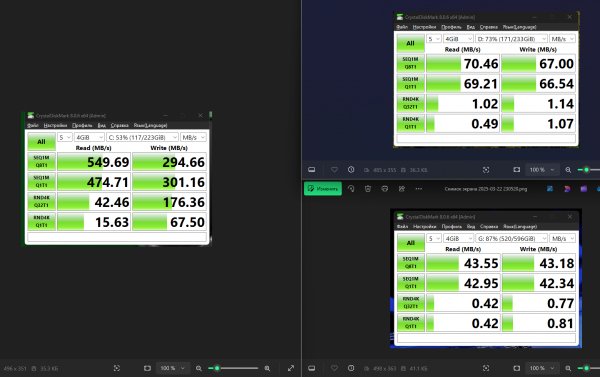The width and height of the screenshot is (600, 377).
Task: Click the blue app icon beside the filename
Action: pyautogui.click(x=550, y=189)
